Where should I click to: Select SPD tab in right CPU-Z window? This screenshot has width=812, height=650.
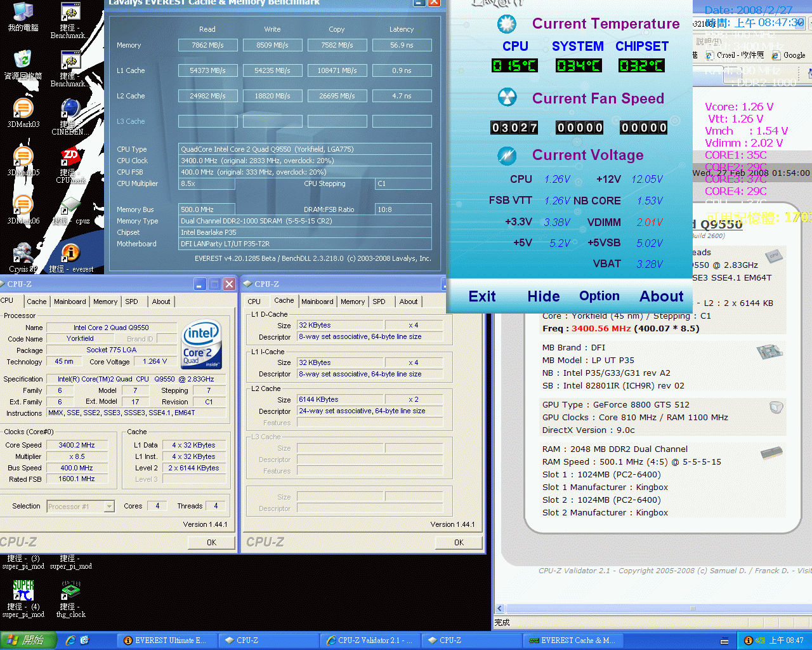click(x=379, y=302)
